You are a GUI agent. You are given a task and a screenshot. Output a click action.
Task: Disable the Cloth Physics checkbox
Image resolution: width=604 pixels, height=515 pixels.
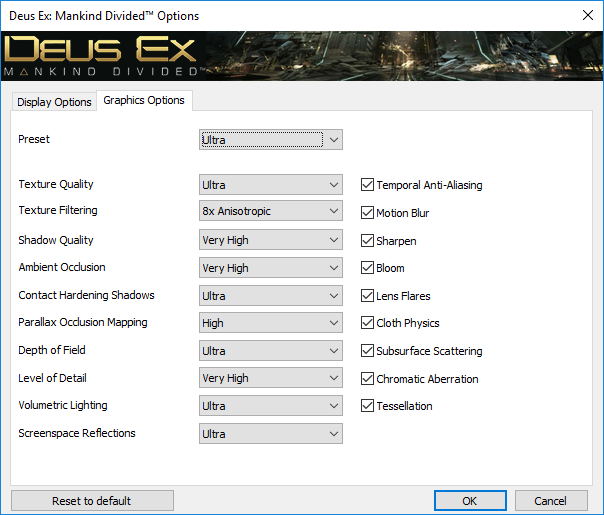(367, 323)
